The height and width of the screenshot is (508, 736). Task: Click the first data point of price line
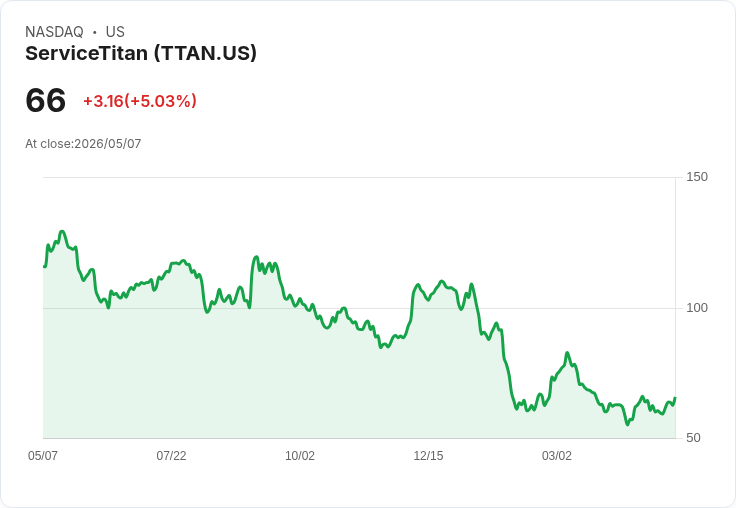point(44,267)
